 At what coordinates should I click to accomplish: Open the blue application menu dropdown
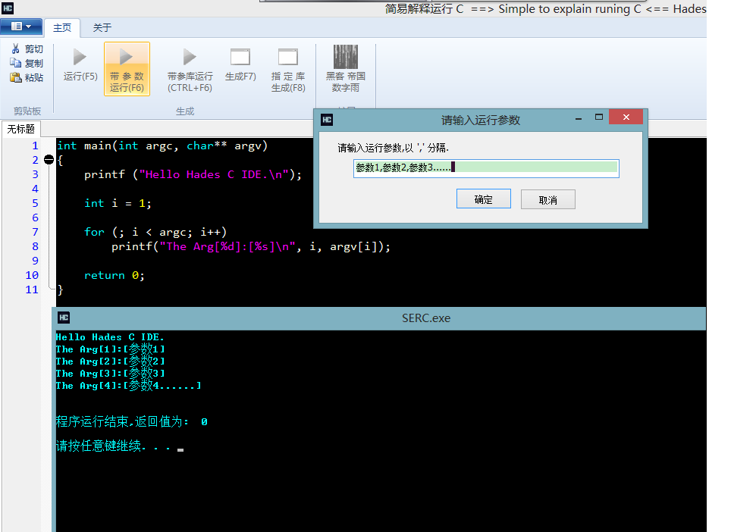21,27
